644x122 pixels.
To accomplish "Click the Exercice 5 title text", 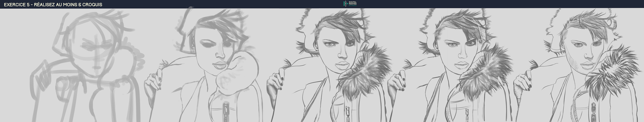I will tap(53, 4).
